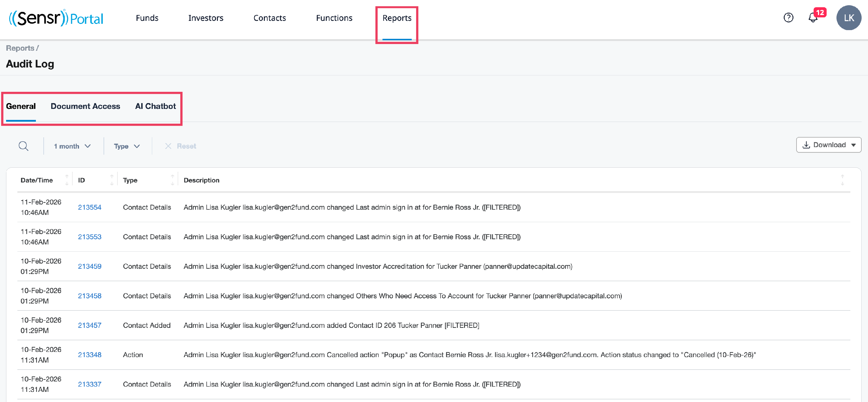Screen dimensions: 868x402
Task: Click the search magnifier icon
Action: 23,146
